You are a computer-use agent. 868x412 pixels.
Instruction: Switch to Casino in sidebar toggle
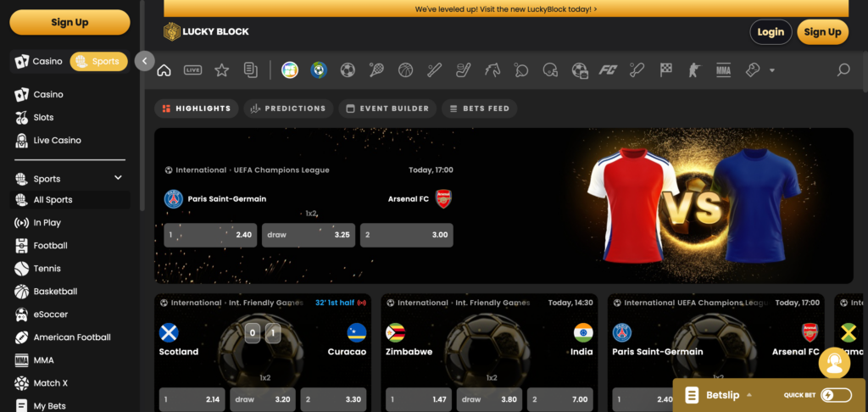pos(39,62)
